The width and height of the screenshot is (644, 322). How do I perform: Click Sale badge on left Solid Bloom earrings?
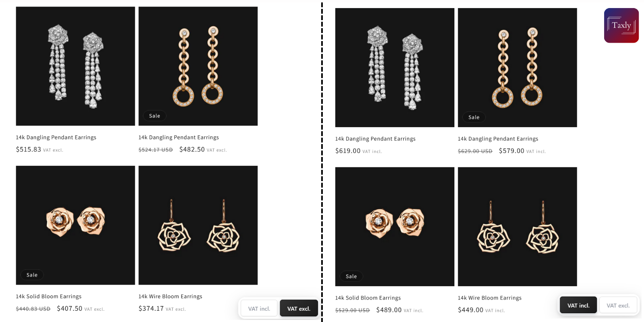point(32,275)
